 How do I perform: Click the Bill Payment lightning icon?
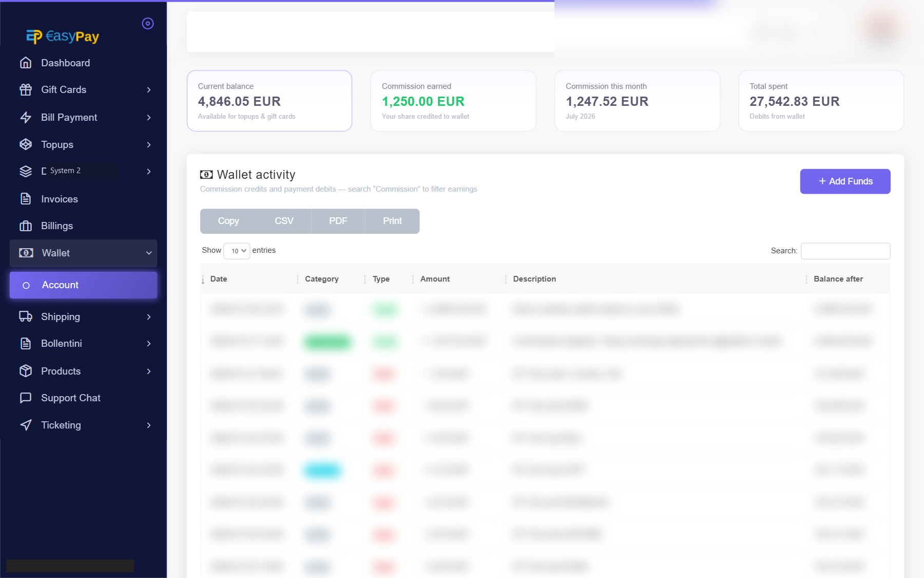pyautogui.click(x=26, y=117)
